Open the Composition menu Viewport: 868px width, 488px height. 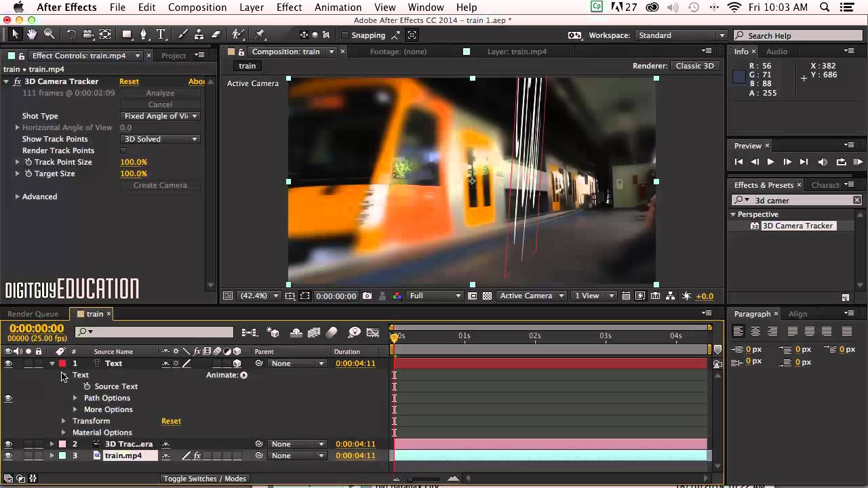click(x=197, y=7)
